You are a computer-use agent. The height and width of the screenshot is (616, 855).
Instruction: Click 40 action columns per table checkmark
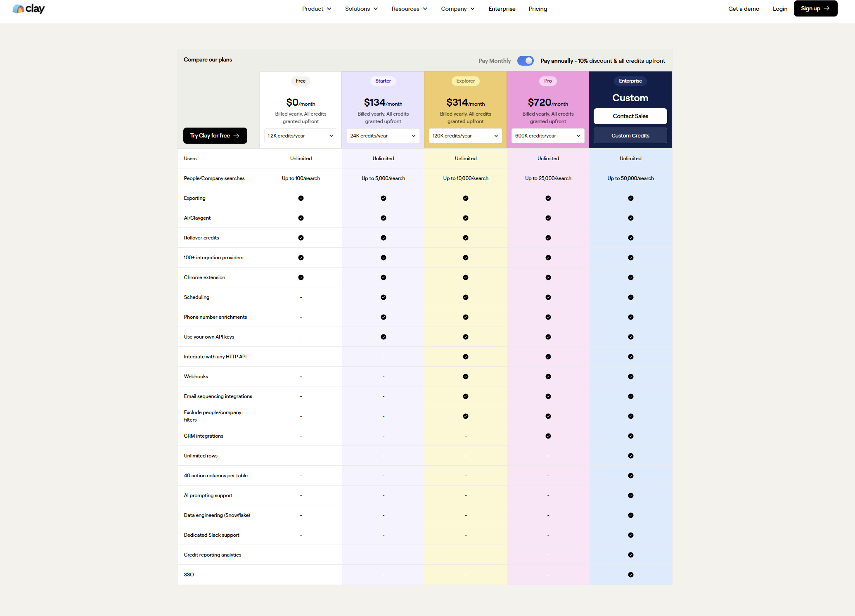coord(631,476)
